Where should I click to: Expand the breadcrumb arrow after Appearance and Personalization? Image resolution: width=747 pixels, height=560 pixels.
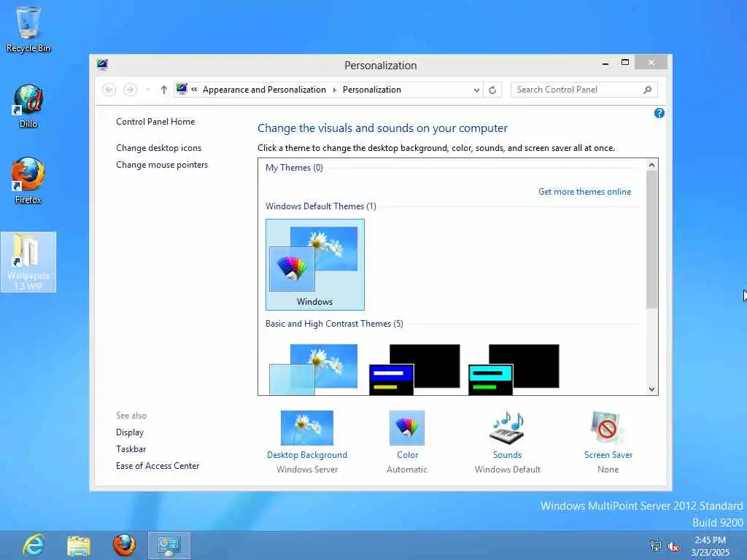(x=334, y=90)
